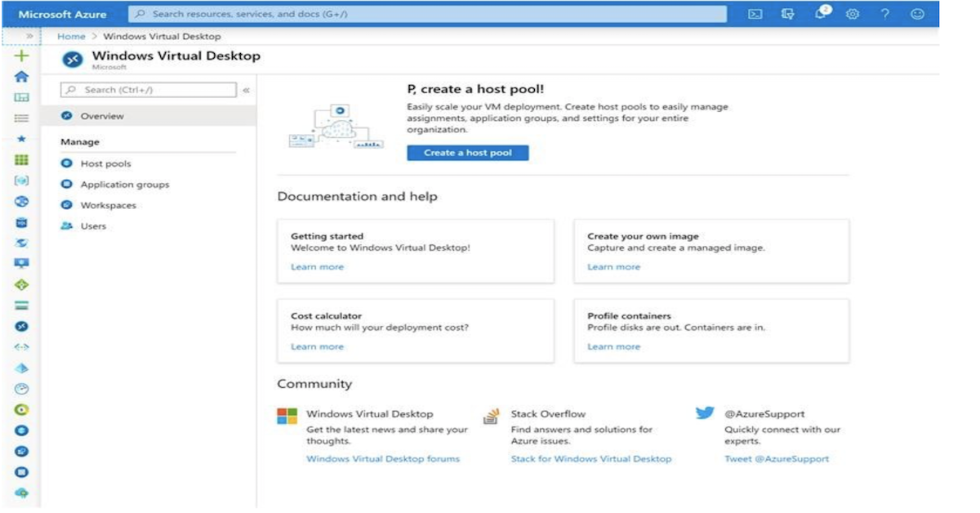Click the Manage section label
This screenshot has height=513, width=980.
80,142
